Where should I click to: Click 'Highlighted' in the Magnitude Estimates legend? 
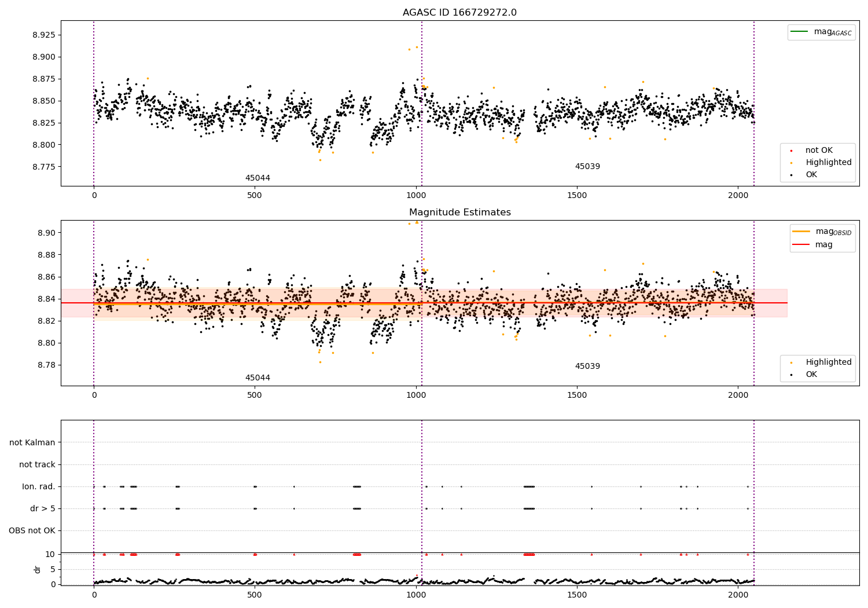829,362
